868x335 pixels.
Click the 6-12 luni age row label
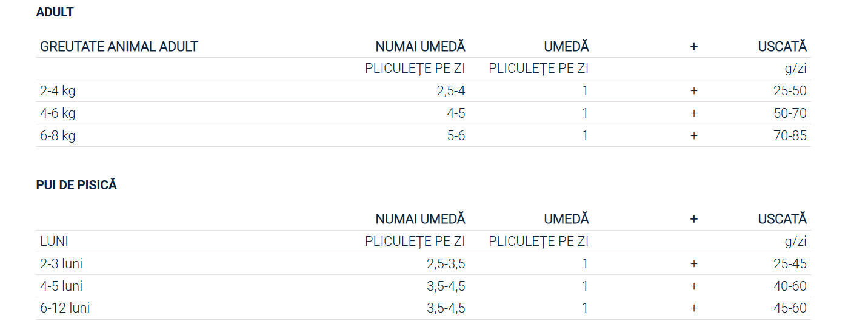point(65,308)
